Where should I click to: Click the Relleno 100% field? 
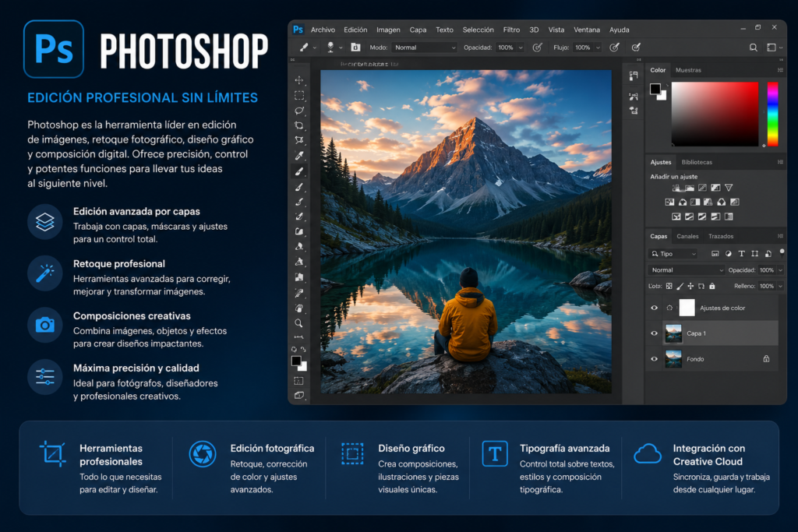click(x=767, y=286)
